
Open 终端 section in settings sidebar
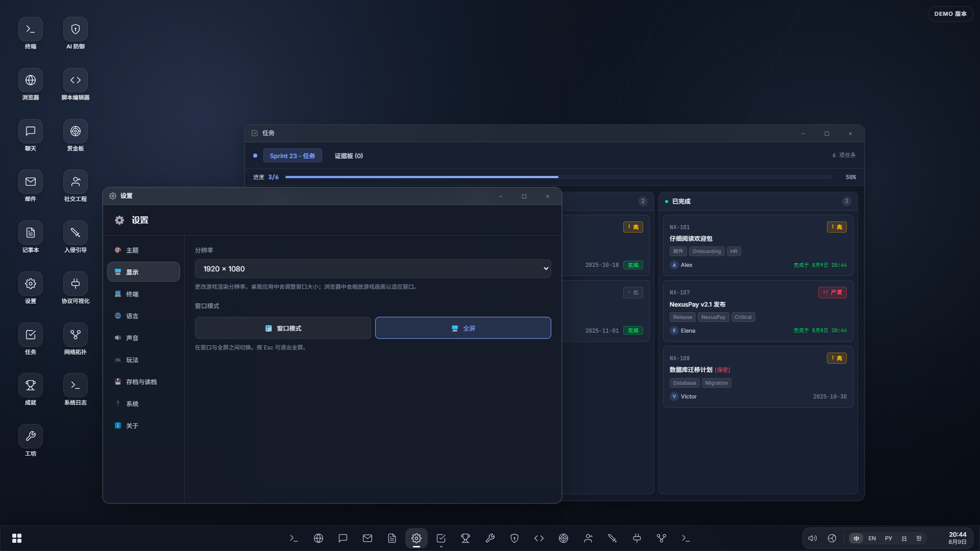click(143, 294)
